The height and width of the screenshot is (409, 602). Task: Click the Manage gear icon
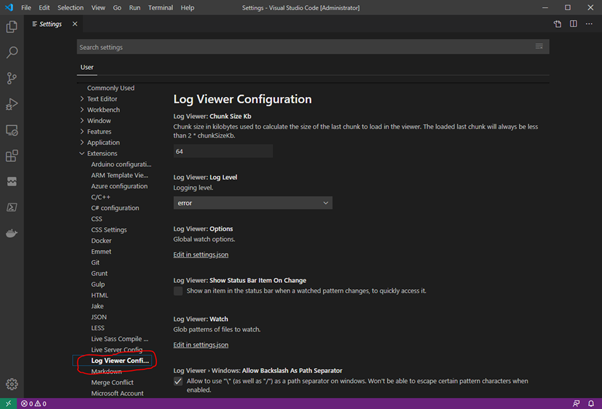[x=12, y=384]
